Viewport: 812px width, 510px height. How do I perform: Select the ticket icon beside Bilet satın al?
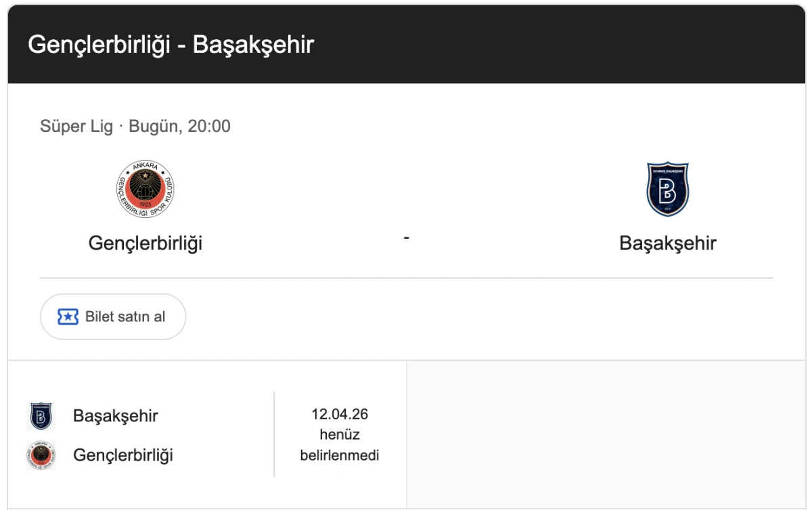[68, 316]
